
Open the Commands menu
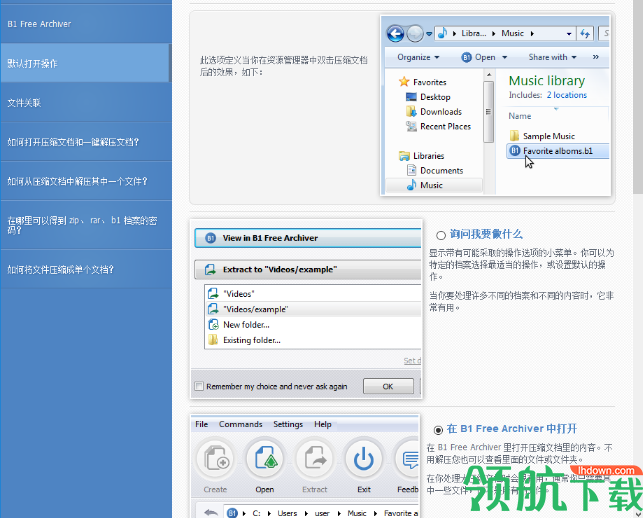tap(240, 424)
